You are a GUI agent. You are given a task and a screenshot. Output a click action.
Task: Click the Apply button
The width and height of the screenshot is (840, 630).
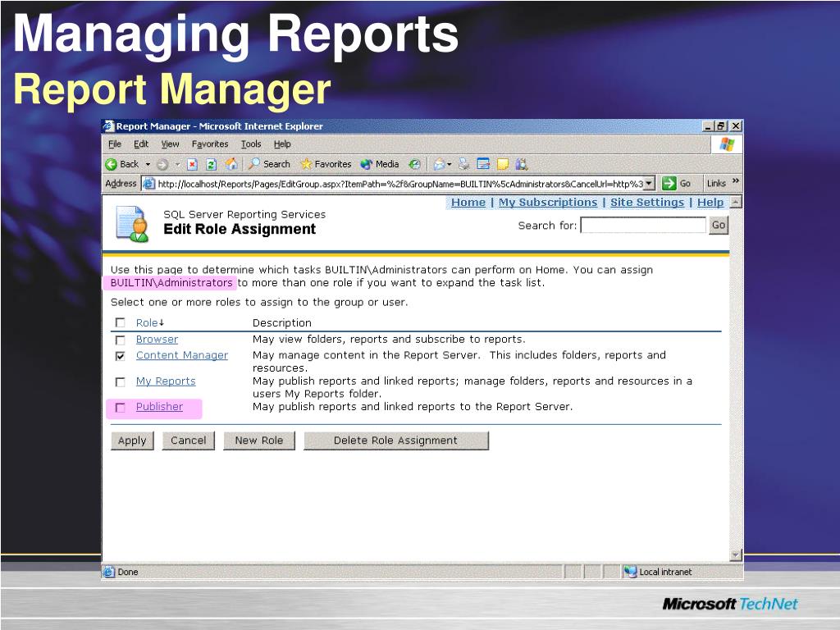pyautogui.click(x=132, y=441)
